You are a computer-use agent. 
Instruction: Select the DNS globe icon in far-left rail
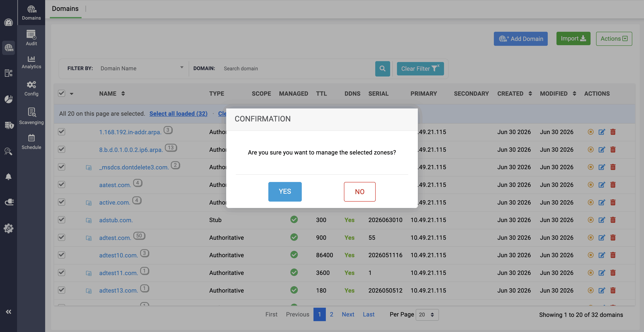(9, 48)
